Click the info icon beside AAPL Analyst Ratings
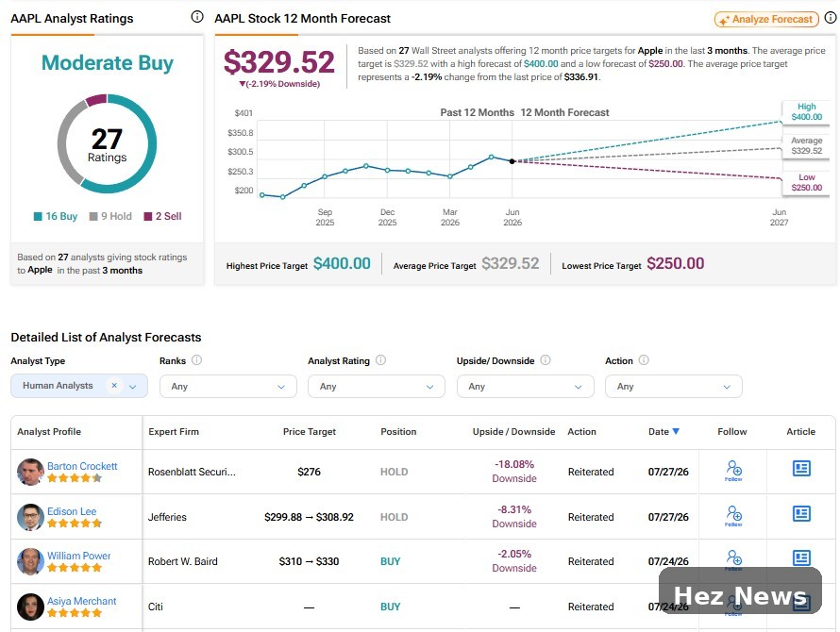The width and height of the screenshot is (840, 632). [x=197, y=17]
